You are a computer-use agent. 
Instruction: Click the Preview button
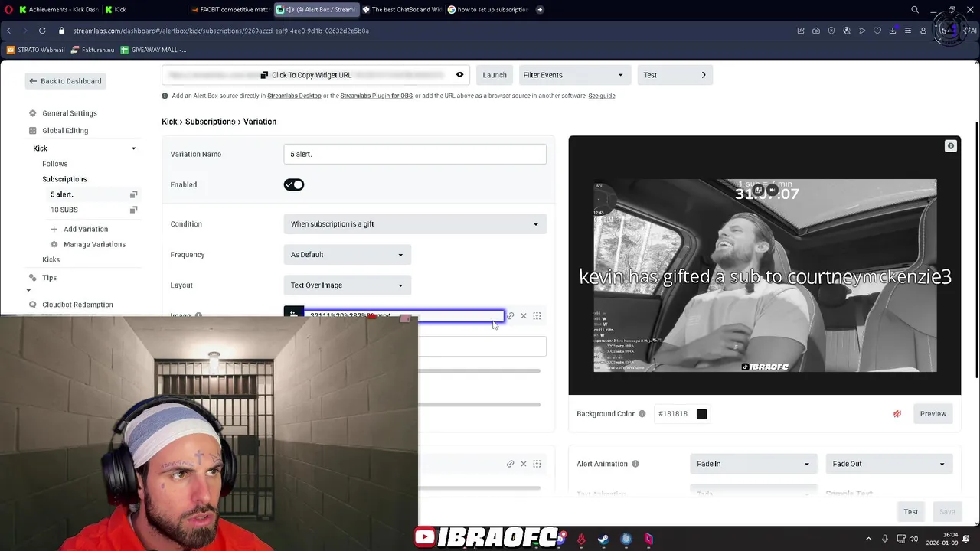tap(933, 414)
